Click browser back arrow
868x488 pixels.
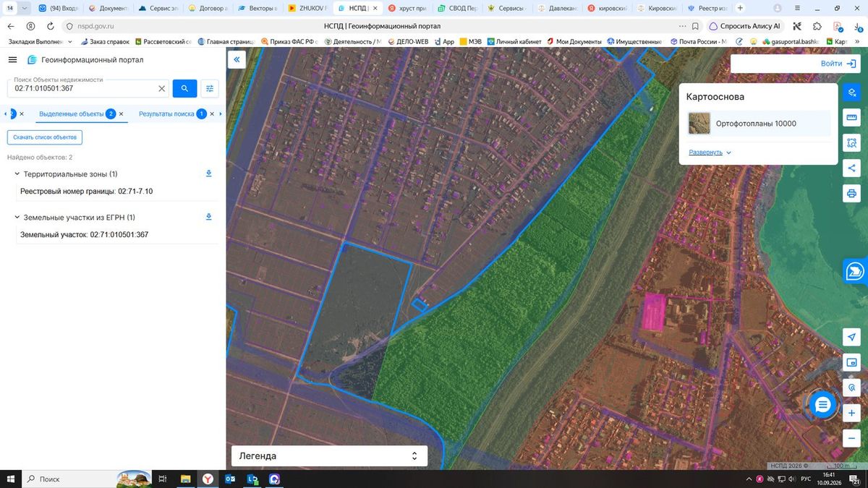[x=11, y=26]
